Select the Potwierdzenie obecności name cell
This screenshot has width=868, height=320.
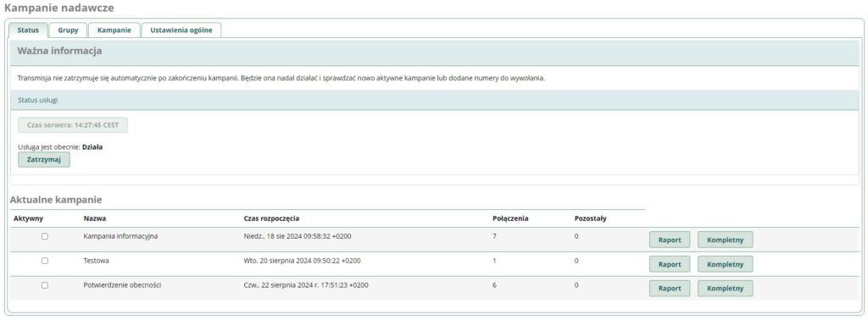click(x=122, y=285)
